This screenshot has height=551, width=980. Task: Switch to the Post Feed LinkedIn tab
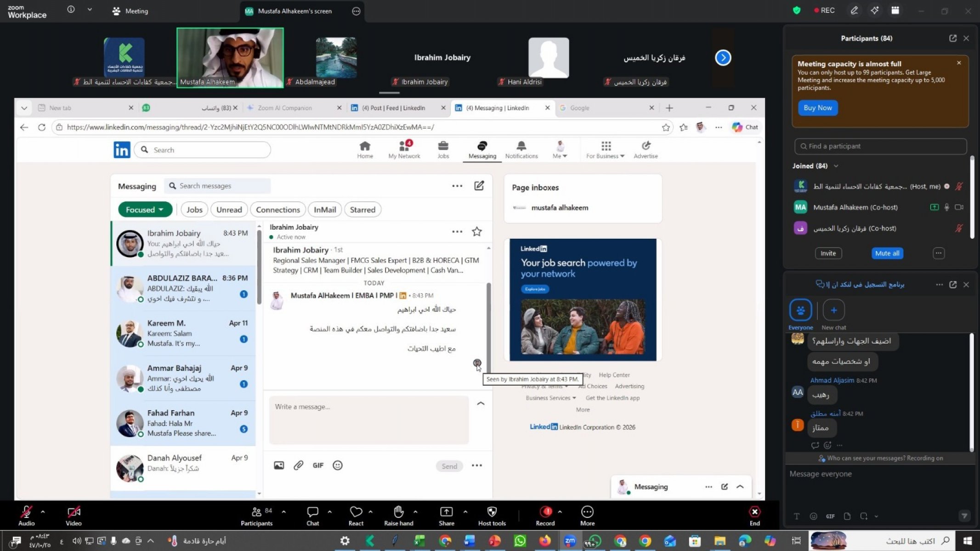point(393,108)
